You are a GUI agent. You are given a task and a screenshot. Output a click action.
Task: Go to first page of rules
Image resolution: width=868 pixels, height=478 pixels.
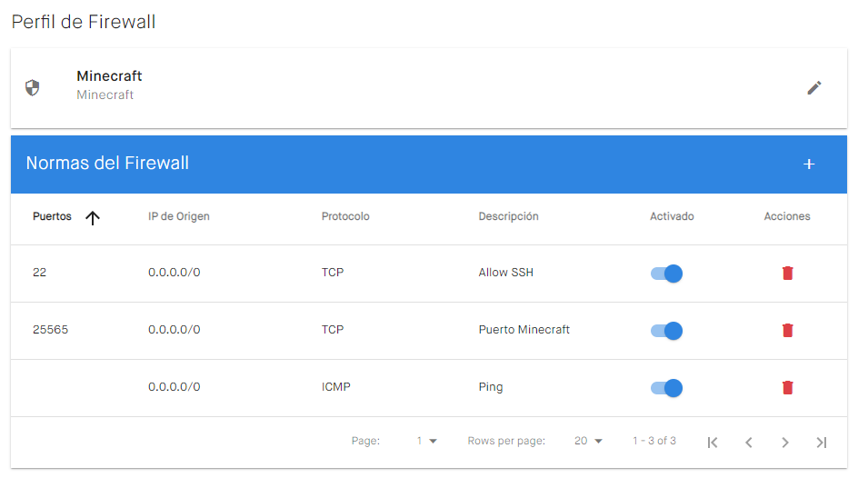(x=713, y=442)
